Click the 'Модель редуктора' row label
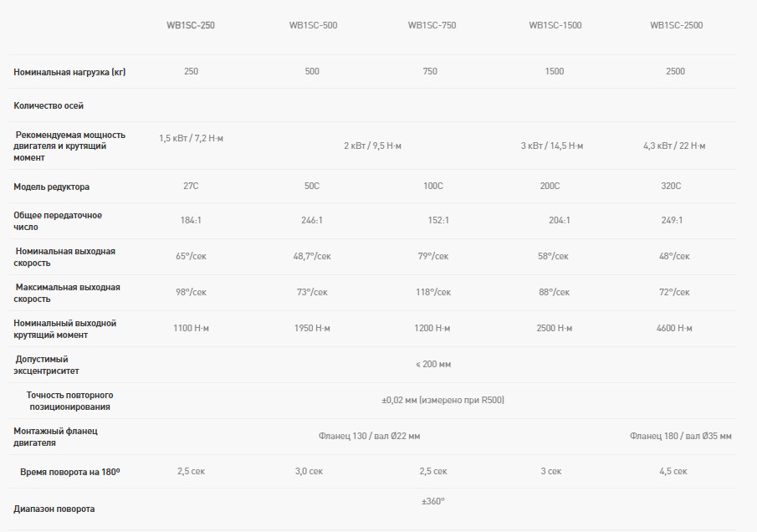Screen dimensions: 757x532 click(x=52, y=187)
